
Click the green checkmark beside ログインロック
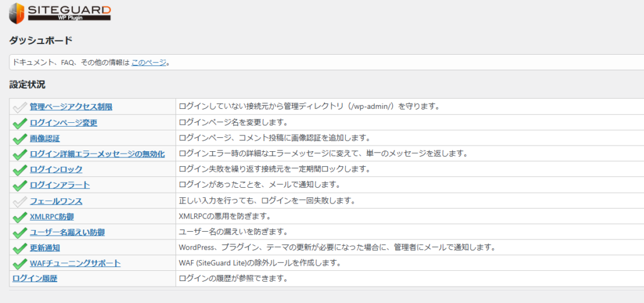coord(19,169)
